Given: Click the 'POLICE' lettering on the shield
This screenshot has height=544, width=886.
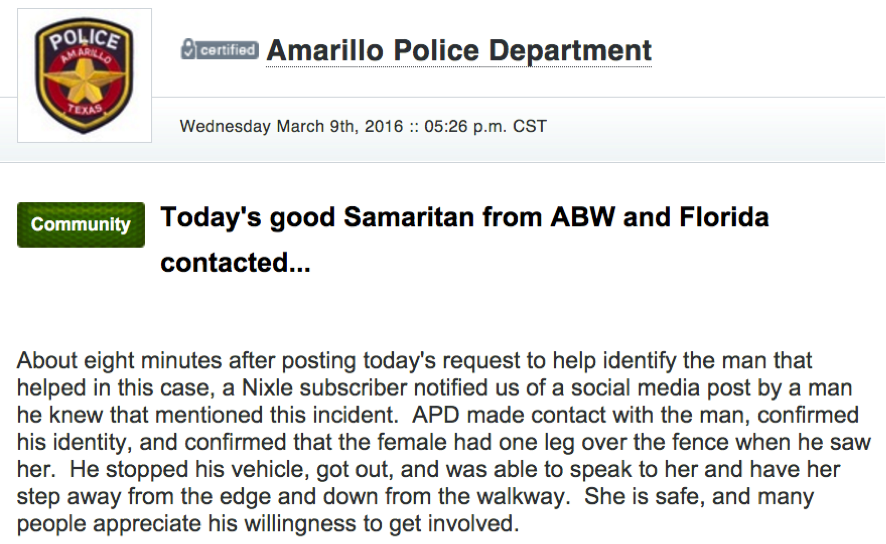Looking at the screenshot, I should (84, 40).
